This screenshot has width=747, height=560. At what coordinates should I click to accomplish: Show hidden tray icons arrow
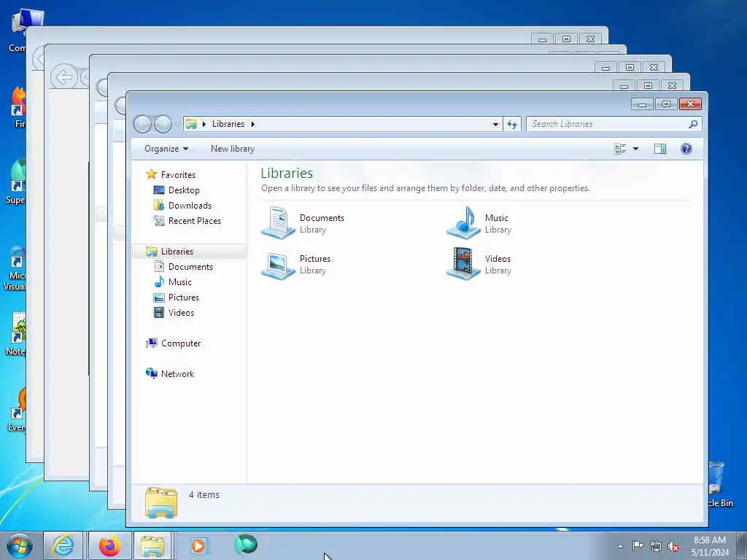coord(620,546)
